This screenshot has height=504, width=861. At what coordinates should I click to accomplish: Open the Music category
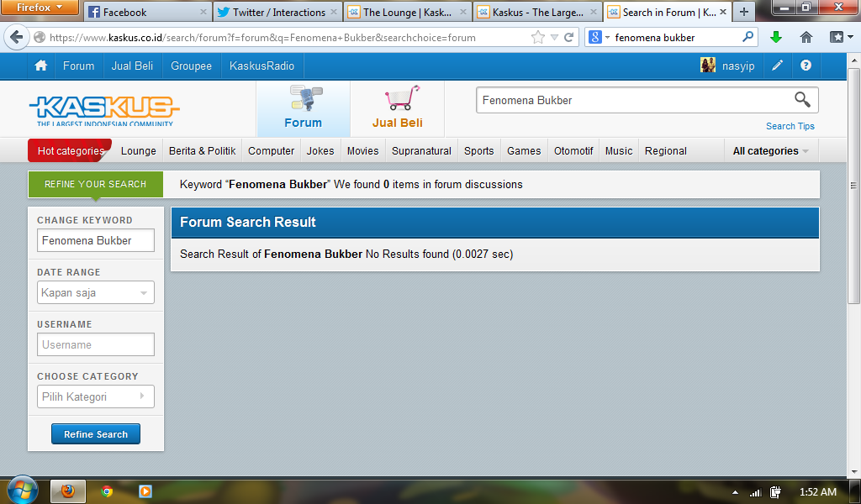pyautogui.click(x=619, y=151)
